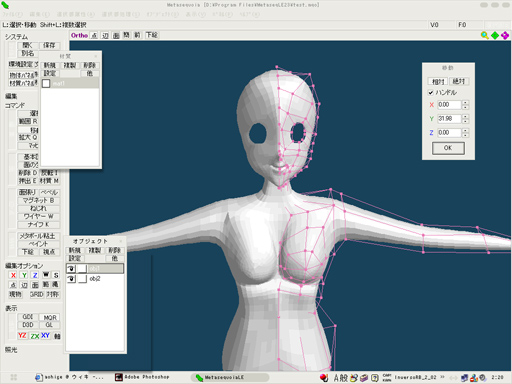
Task: Click 複製 in object panel
Action: 94,250
